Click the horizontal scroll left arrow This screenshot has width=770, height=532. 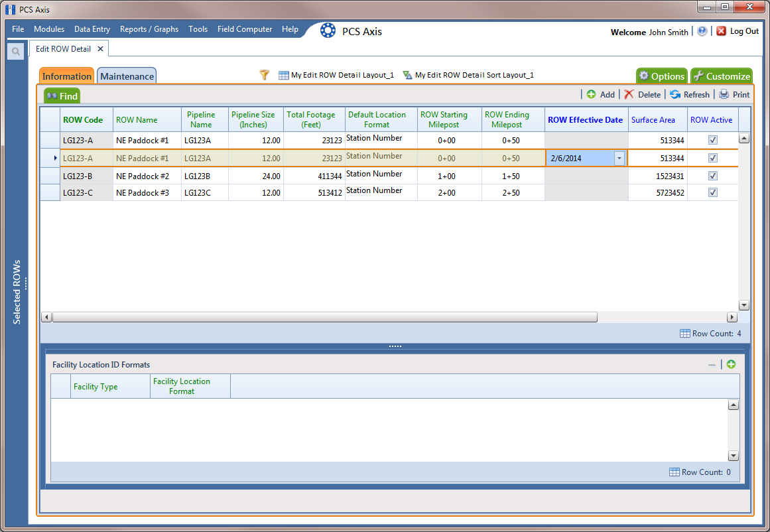46,317
